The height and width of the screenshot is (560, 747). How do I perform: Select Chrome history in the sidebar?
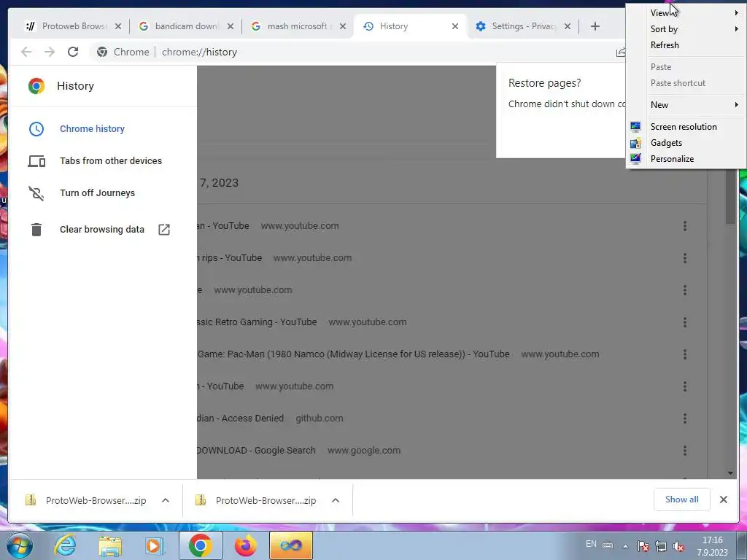92,129
